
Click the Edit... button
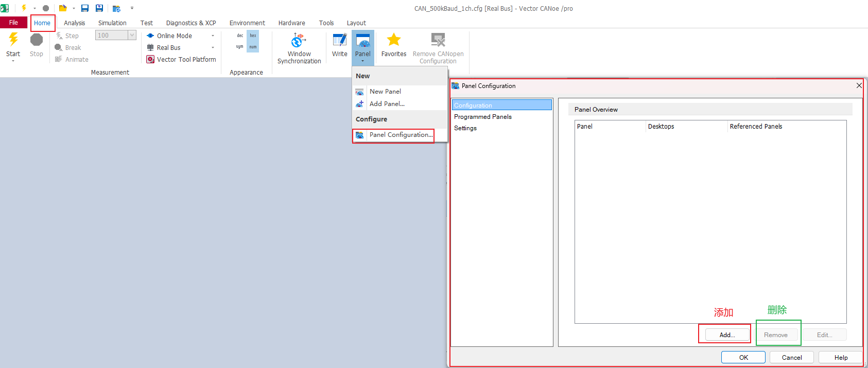(825, 335)
